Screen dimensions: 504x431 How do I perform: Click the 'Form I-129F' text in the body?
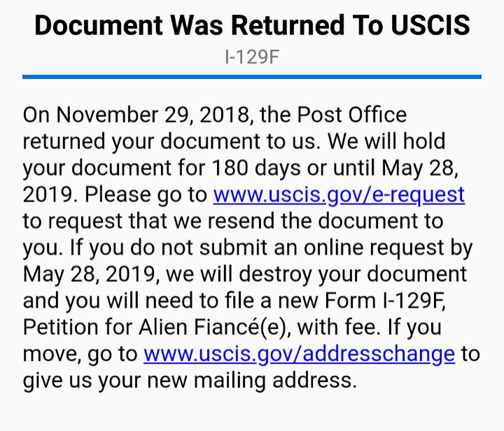[385, 301]
